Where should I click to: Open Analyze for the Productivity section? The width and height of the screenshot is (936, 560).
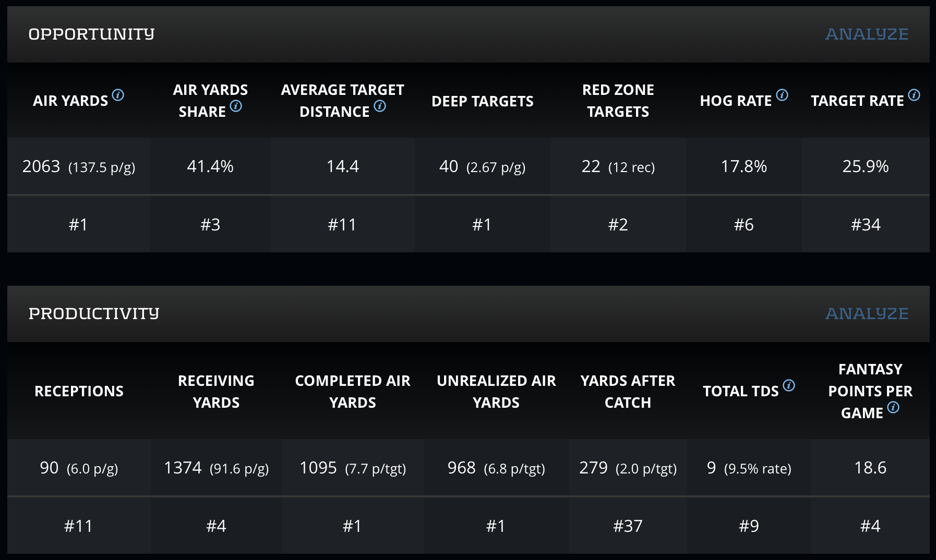tap(867, 314)
